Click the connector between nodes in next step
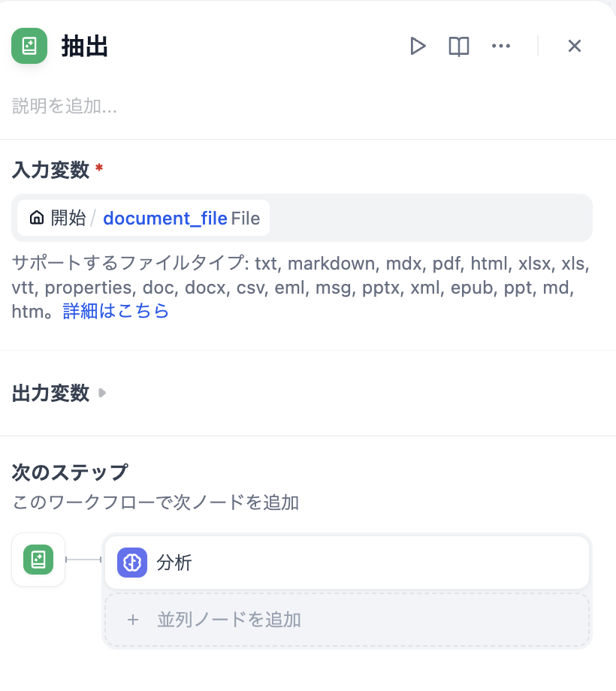The width and height of the screenshot is (616, 691). coord(83,560)
